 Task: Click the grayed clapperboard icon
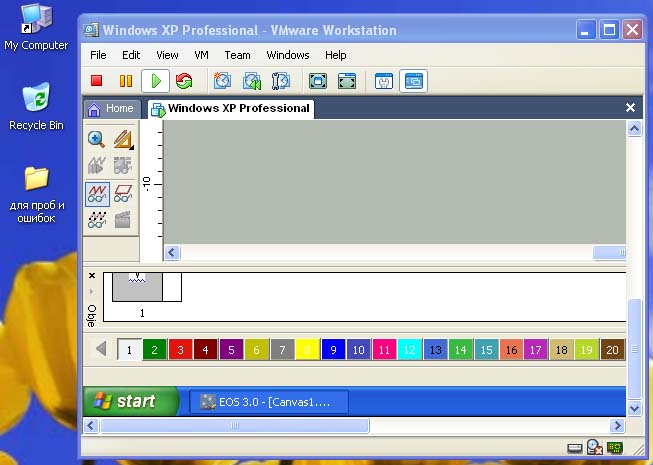coord(123,220)
